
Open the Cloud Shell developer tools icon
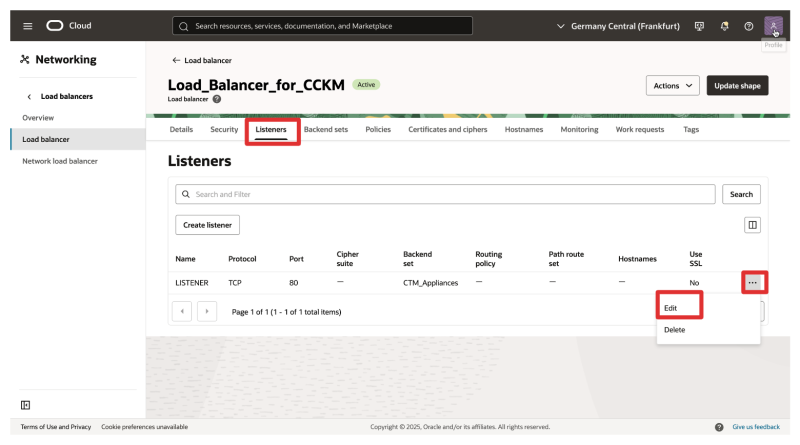click(x=699, y=25)
